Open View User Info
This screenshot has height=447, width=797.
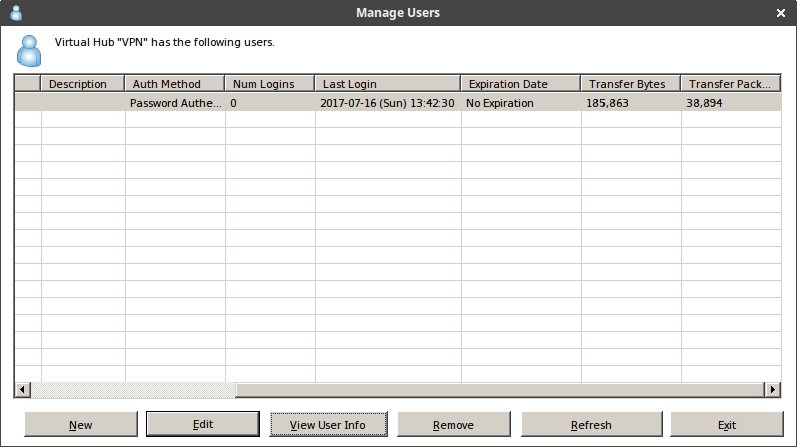pyautogui.click(x=328, y=425)
